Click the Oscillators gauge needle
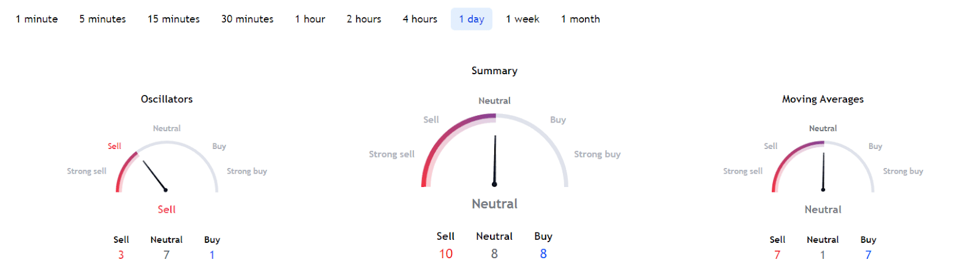Viewport: 980px width, 279px height. click(x=155, y=176)
